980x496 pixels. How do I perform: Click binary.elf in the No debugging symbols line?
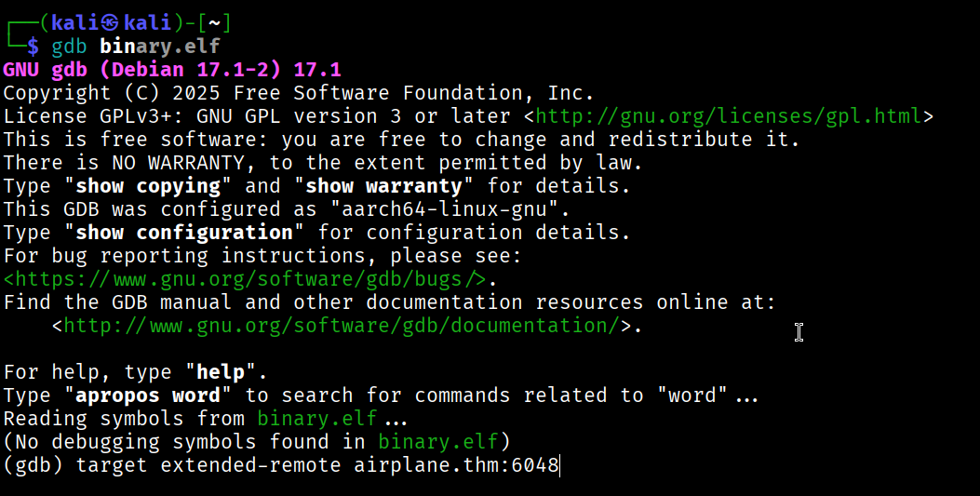coord(437,442)
